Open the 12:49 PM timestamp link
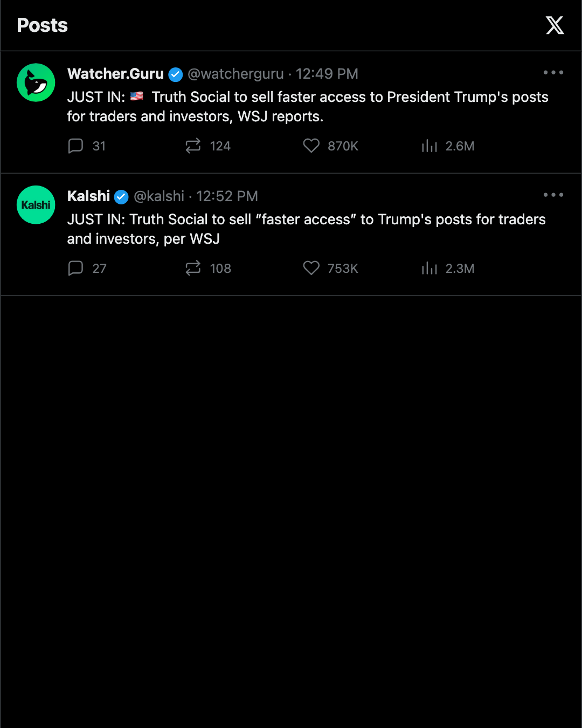This screenshot has height=728, width=582. (327, 74)
